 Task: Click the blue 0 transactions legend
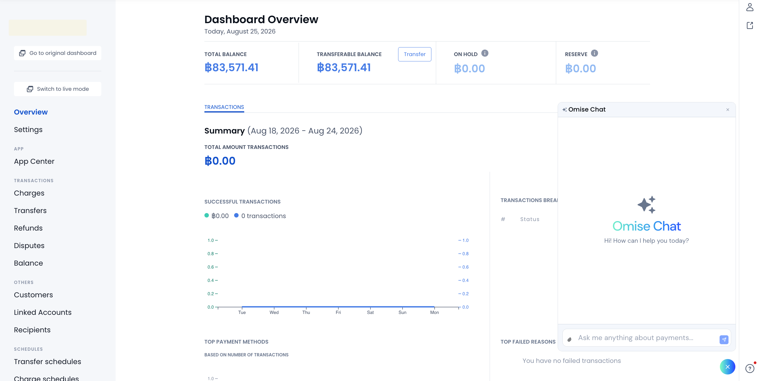click(260, 216)
